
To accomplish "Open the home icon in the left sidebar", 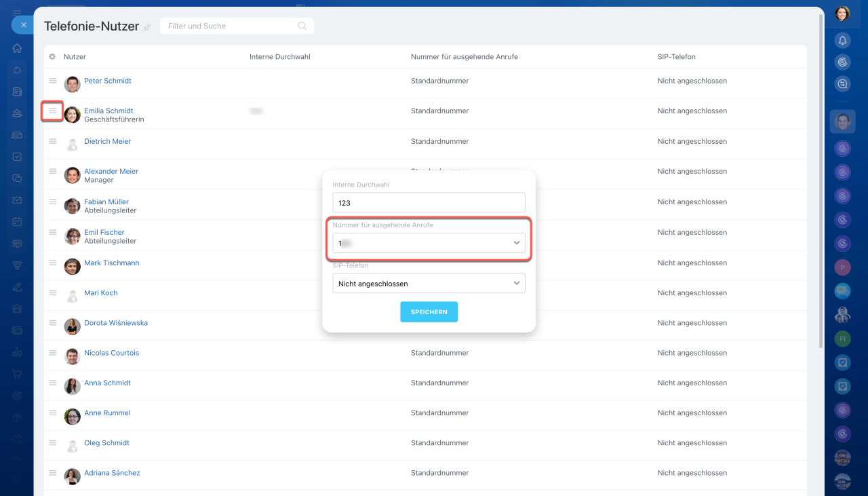I will tap(17, 48).
